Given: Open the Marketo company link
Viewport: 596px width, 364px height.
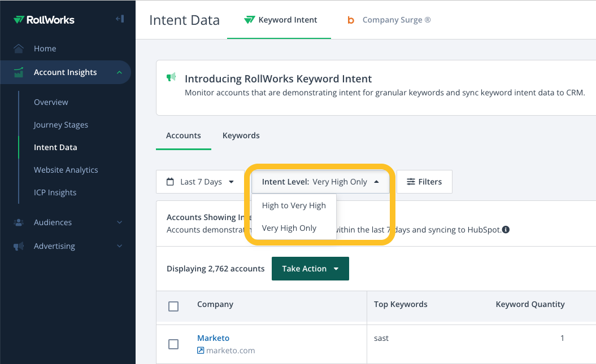Looking at the screenshot, I should click(x=213, y=338).
